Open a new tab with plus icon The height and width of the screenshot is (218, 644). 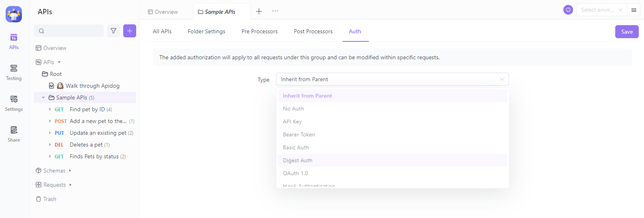click(x=259, y=11)
